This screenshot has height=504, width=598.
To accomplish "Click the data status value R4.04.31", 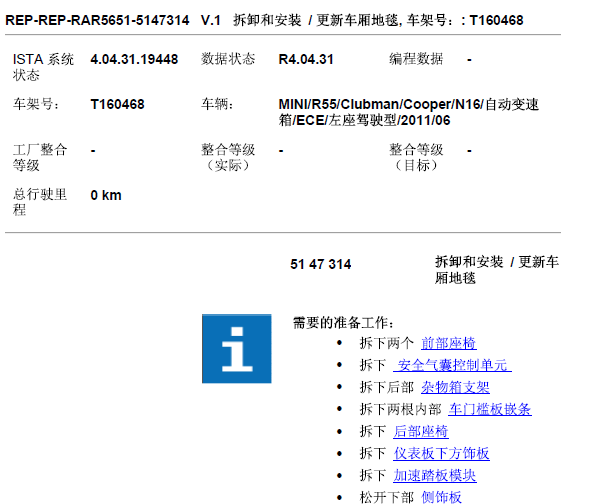I will tap(306, 59).
